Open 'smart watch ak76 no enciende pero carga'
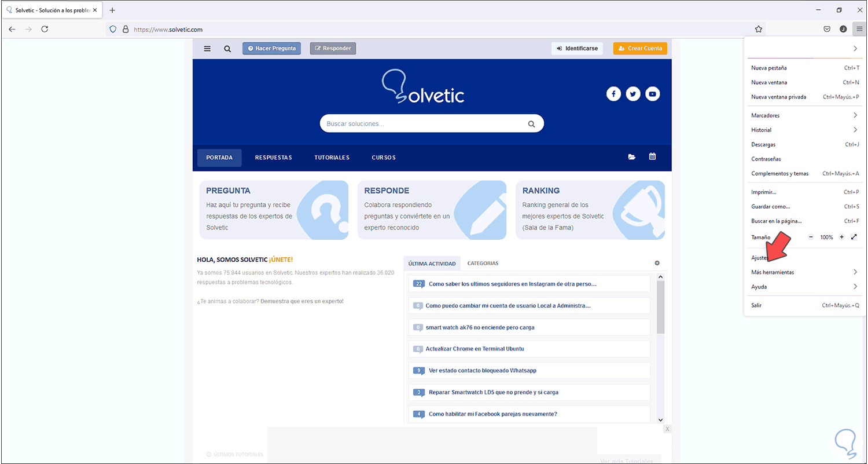868x464 pixels. point(480,327)
